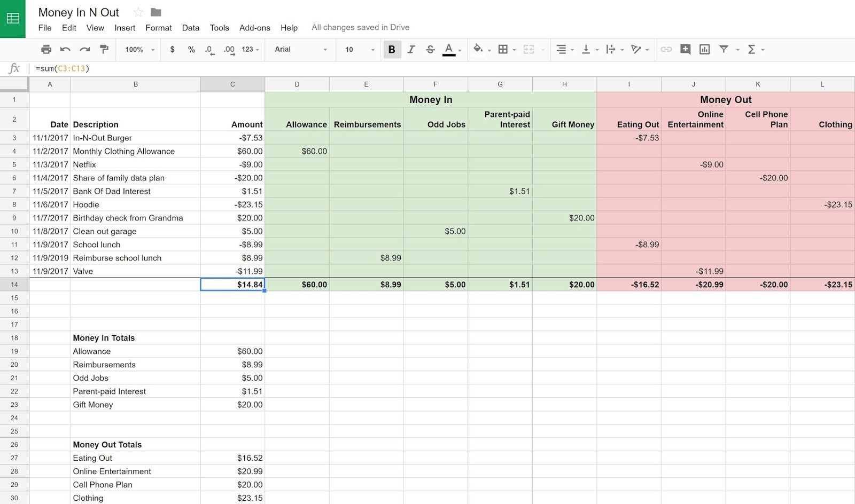Image resolution: width=855 pixels, height=504 pixels.
Task: Open the Sheets home icon
Action: click(13, 19)
